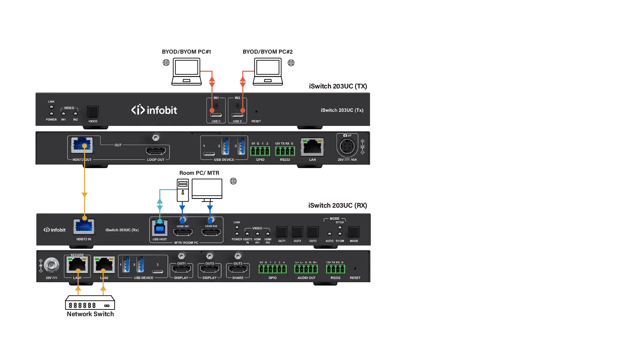Click the LAN port on the TX rear
The height and width of the screenshot is (362, 644).
(312, 147)
